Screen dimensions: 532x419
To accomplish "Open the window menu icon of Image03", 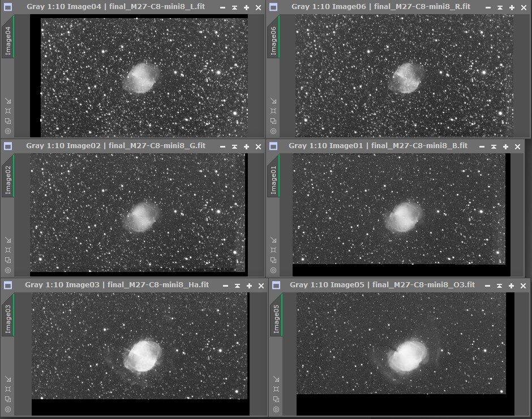I will tap(8, 285).
